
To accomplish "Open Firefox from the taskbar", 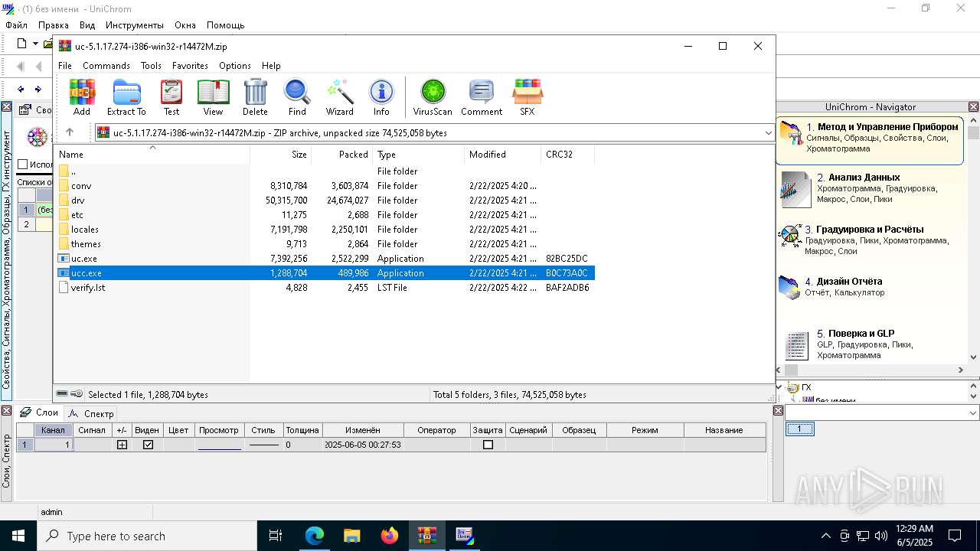I will 390,536.
